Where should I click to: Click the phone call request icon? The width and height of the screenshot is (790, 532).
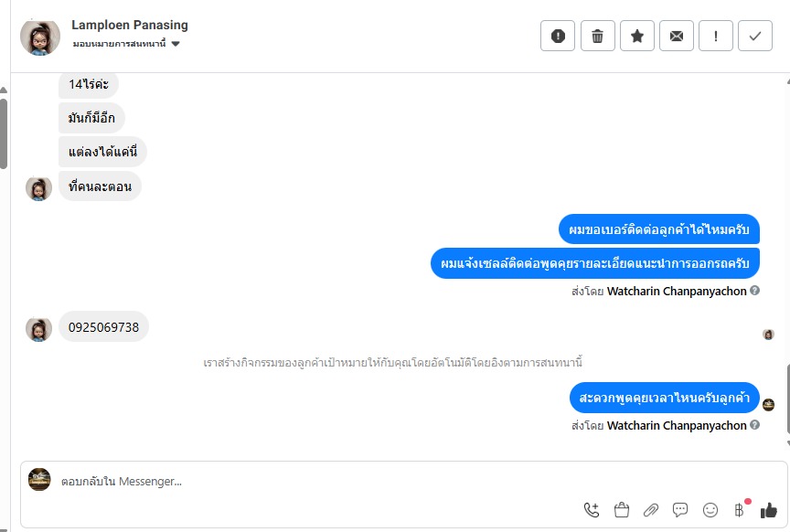(x=592, y=510)
